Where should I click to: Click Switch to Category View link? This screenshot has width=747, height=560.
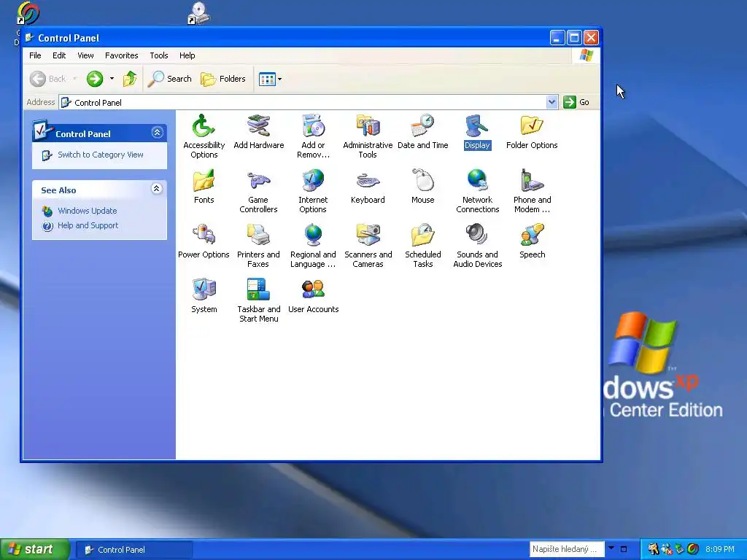pyautogui.click(x=100, y=155)
